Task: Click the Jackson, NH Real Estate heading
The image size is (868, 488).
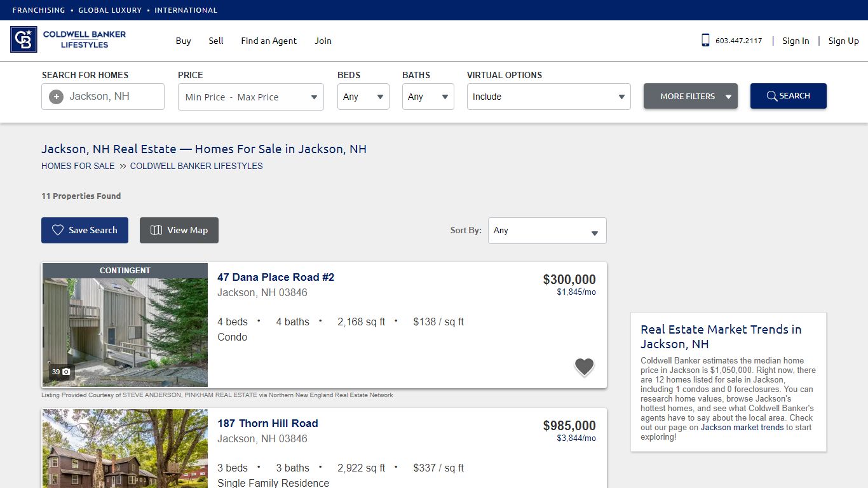Action: 204,149
